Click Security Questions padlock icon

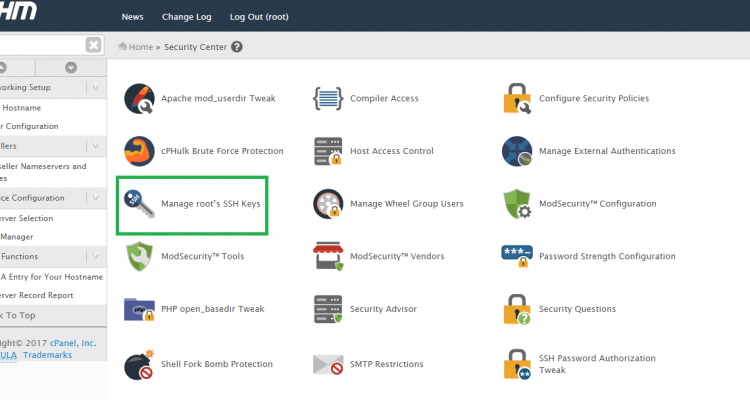[517, 309]
